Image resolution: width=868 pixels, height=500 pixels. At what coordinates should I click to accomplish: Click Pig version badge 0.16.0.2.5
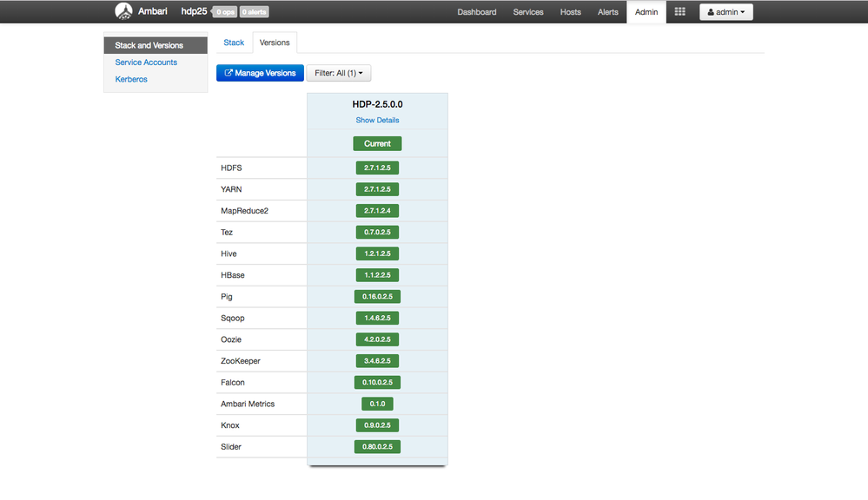378,297
